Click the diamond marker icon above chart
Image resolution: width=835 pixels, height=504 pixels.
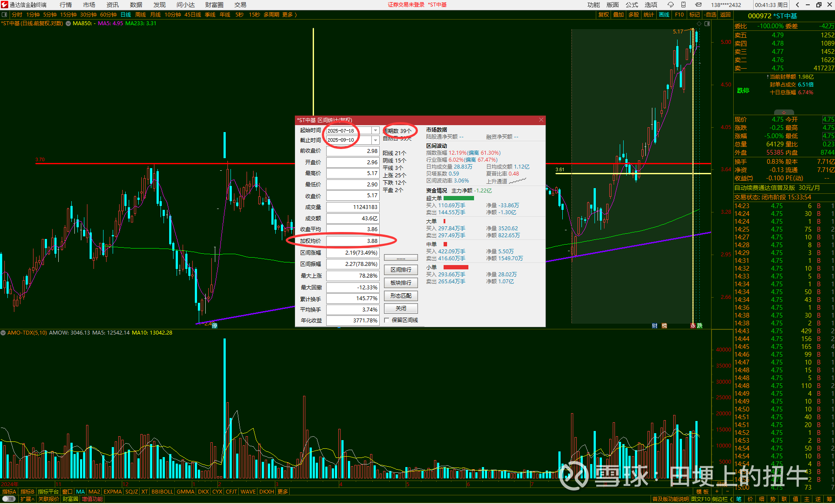click(699, 23)
